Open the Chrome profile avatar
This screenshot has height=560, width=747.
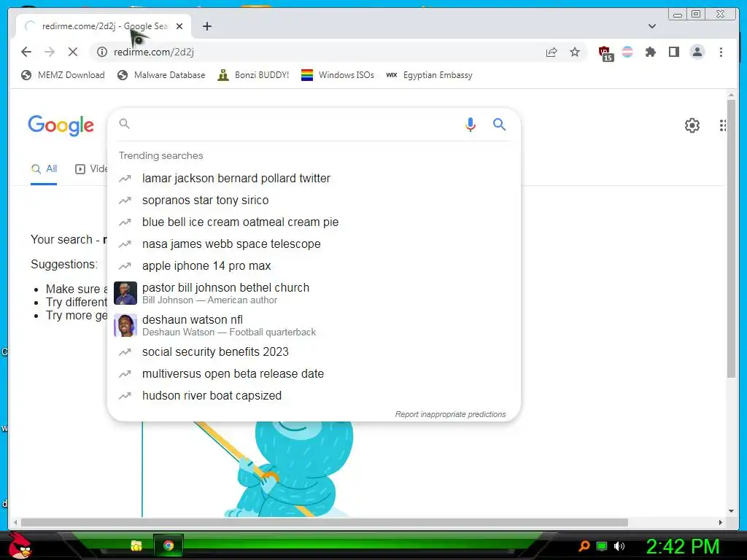(x=697, y=52)
